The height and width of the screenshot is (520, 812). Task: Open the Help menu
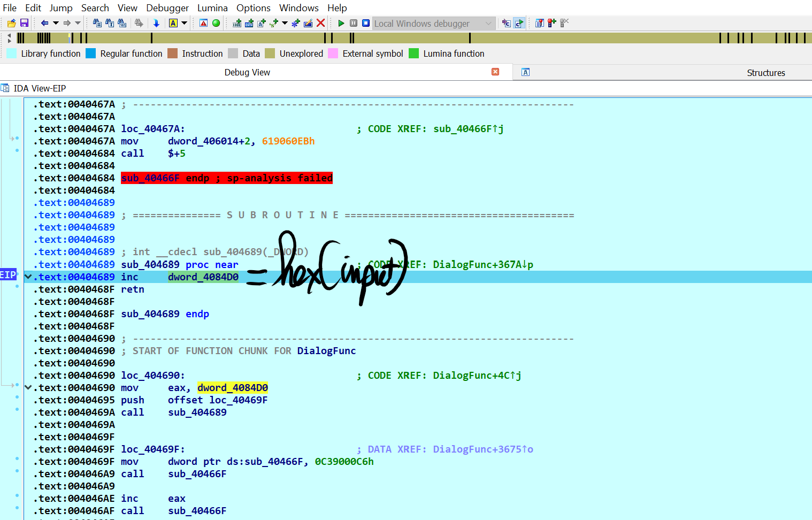point(337,8)
